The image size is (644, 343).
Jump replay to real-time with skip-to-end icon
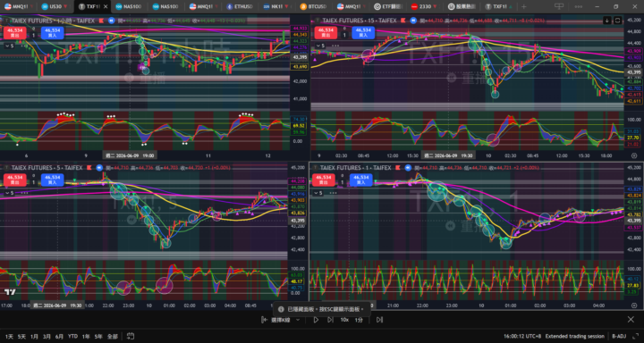(379, 320)
